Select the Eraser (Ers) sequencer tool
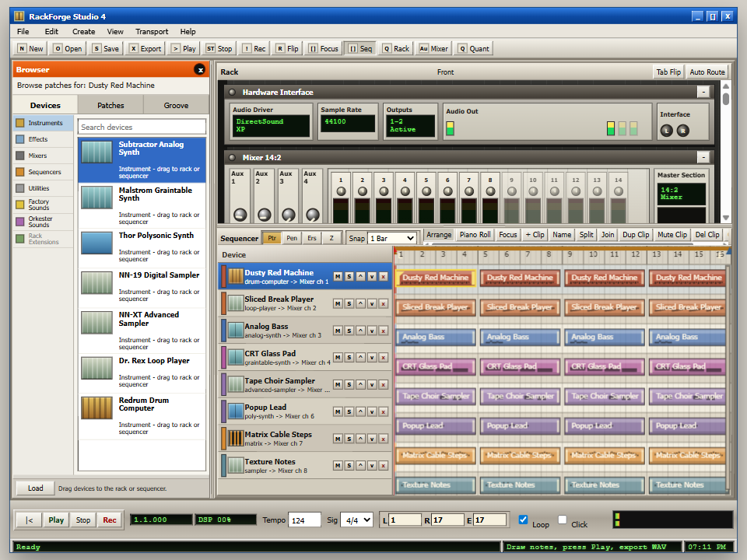Image resolution: width=747 pixels, height=560 pixels. [311, 238]
